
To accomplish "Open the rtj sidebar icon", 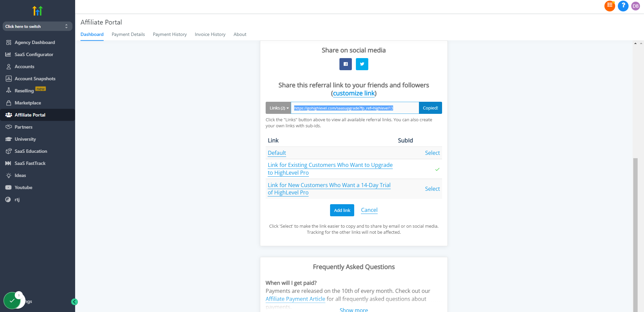I will click(x=8, y=199).
